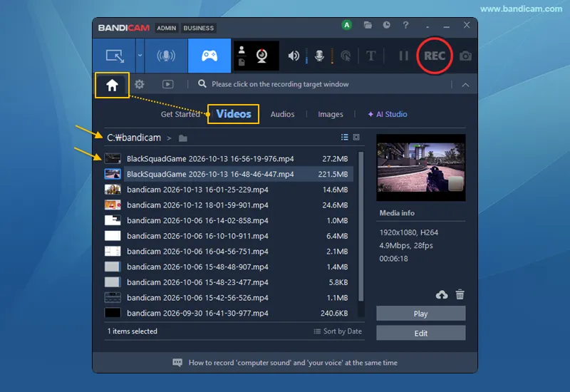
Task: Open screen recording mode dropdown arrow
Action: [140, 56]
